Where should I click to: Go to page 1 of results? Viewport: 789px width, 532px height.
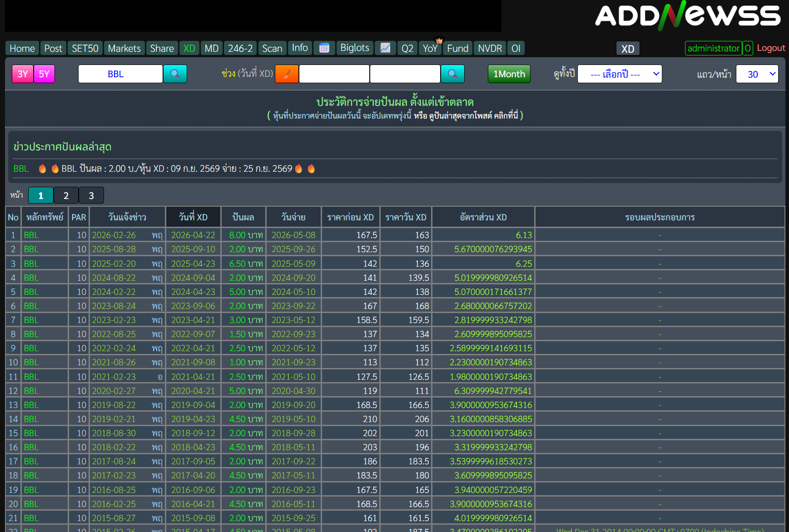point(41,195)
